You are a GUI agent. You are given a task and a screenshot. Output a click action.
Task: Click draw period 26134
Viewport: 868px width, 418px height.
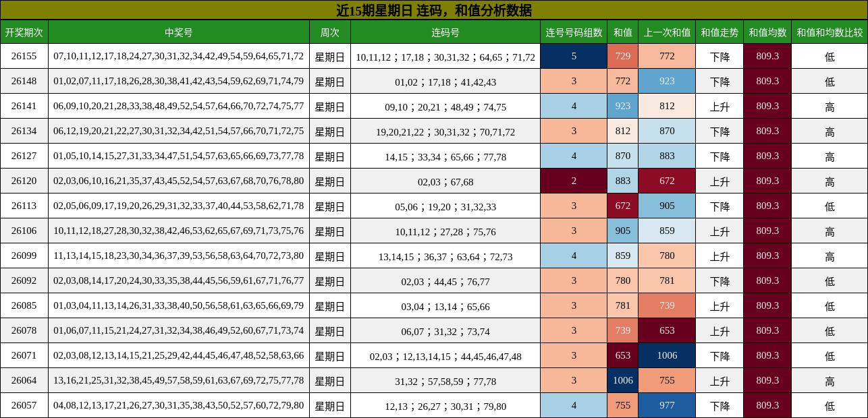24,131
